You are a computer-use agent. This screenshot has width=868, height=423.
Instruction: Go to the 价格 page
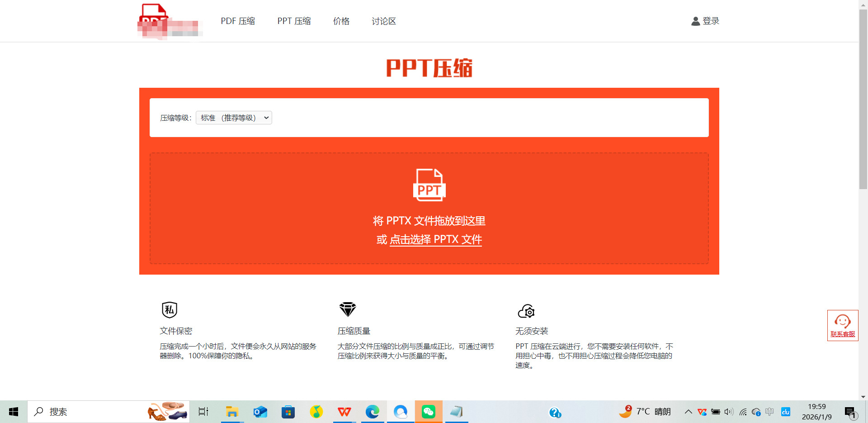[341, 21]
